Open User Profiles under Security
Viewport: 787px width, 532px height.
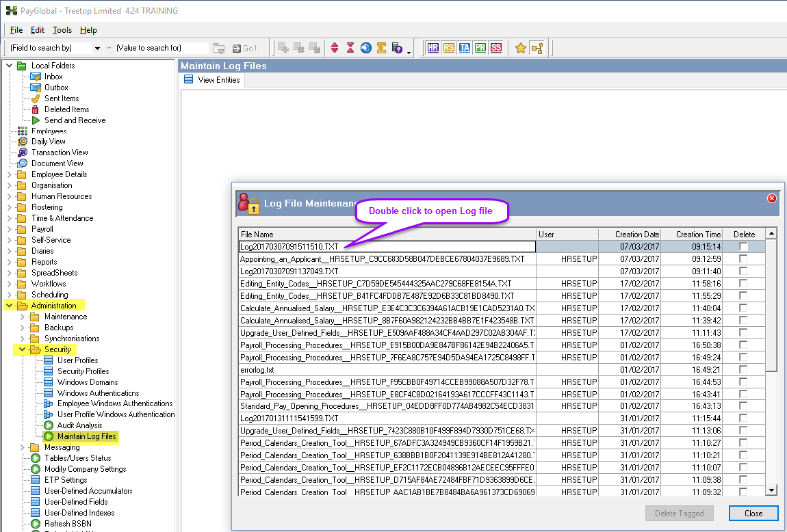pyautogui.click(x=77, y=360)
